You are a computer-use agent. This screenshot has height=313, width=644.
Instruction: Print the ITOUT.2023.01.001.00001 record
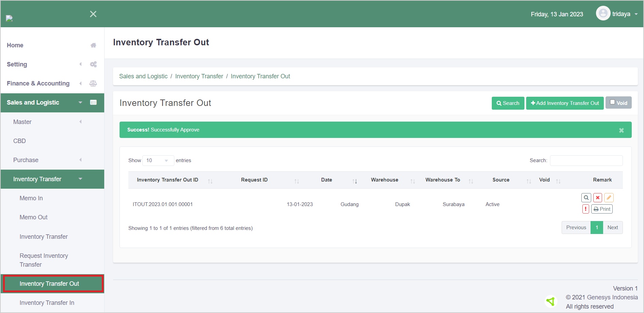[x=602, y=209]
